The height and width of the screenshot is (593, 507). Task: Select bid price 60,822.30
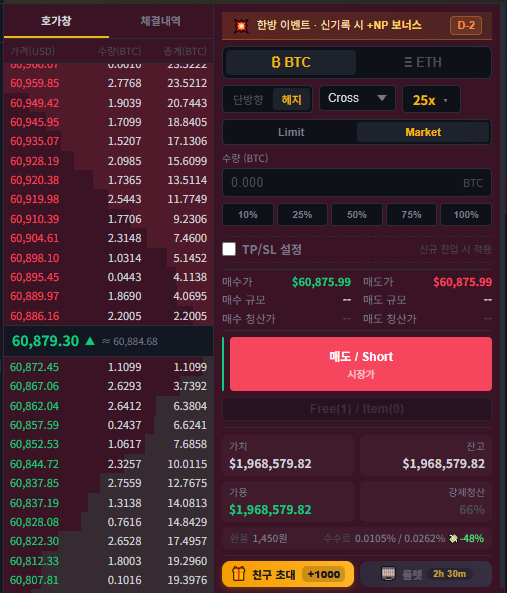click(34, 541)
